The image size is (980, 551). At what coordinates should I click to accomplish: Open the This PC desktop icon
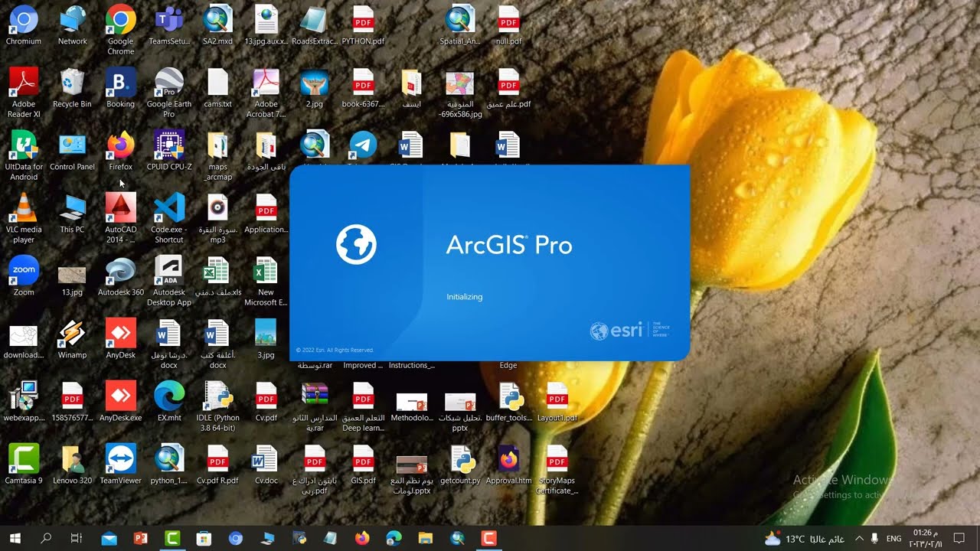(73, 214)
